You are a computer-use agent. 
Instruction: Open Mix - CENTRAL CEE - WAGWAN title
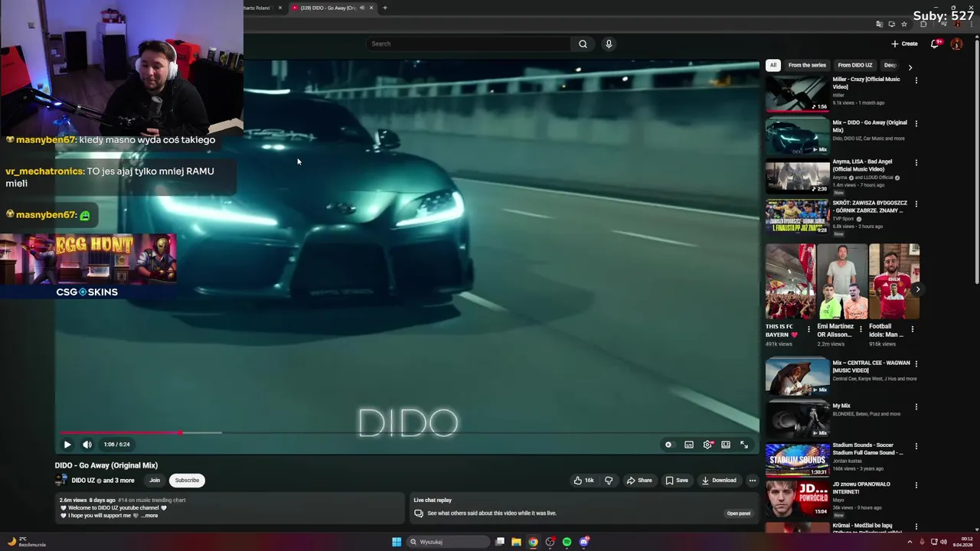click(871, 367)
